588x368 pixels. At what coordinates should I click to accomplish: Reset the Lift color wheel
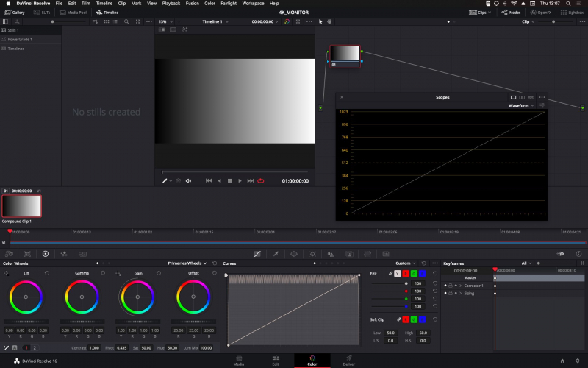pyautogui.click(x=46, y=273)
